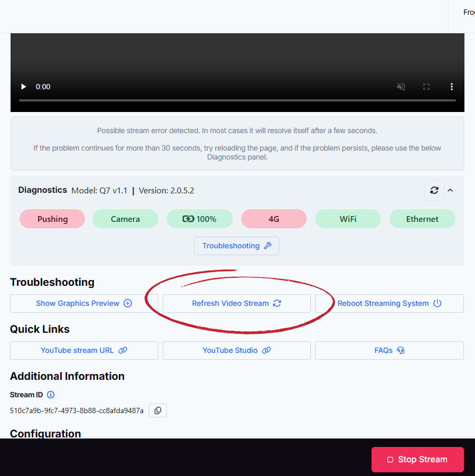Click the 0:00 video time label
Screen dimensions: 475x476
[43, 87]
